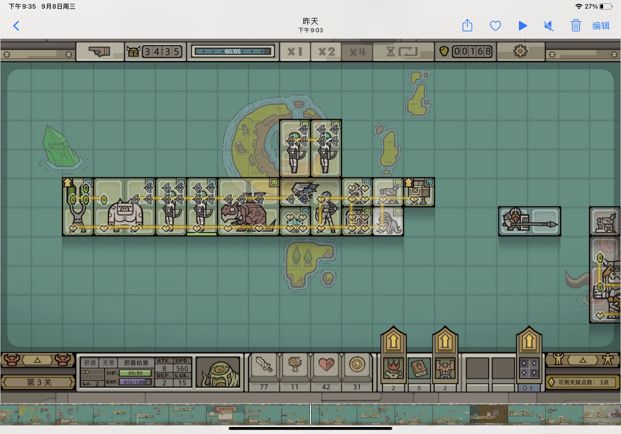Expand the bottom-left triangle panel bar

tap(37, 360)
